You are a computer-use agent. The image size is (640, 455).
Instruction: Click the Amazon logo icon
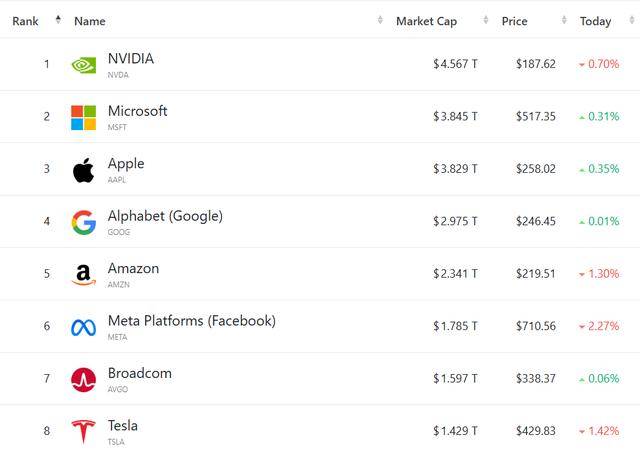(84, 275)
